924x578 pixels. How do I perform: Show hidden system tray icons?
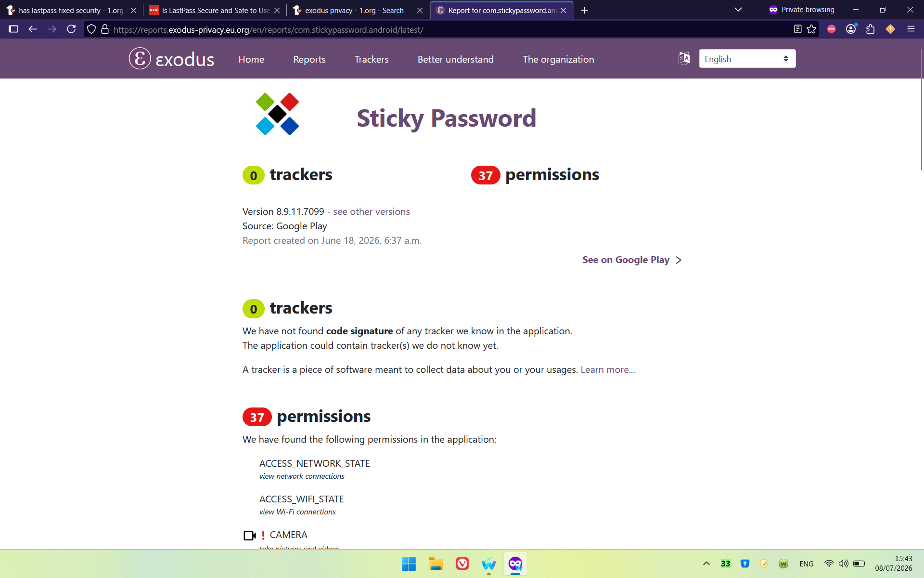[x=706, y=564]
